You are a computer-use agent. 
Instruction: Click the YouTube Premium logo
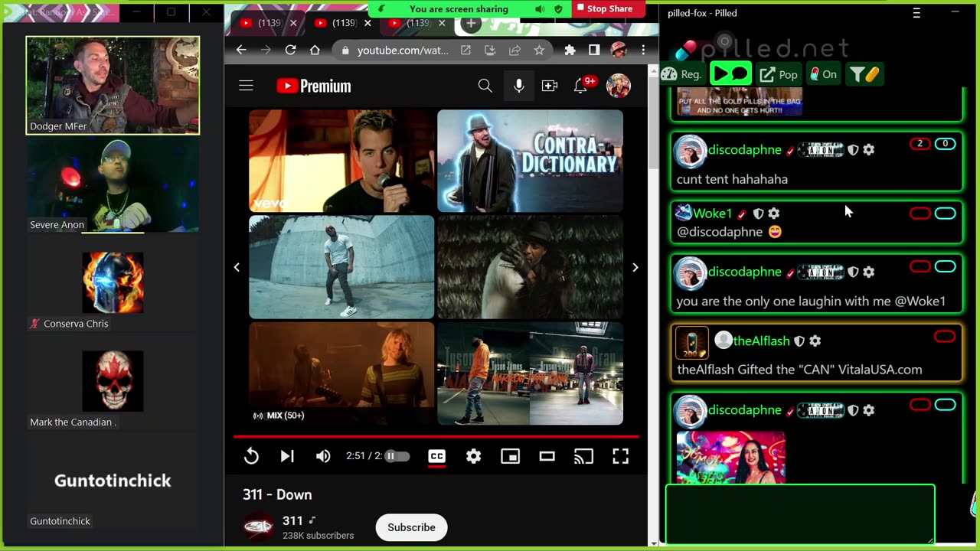314,86
